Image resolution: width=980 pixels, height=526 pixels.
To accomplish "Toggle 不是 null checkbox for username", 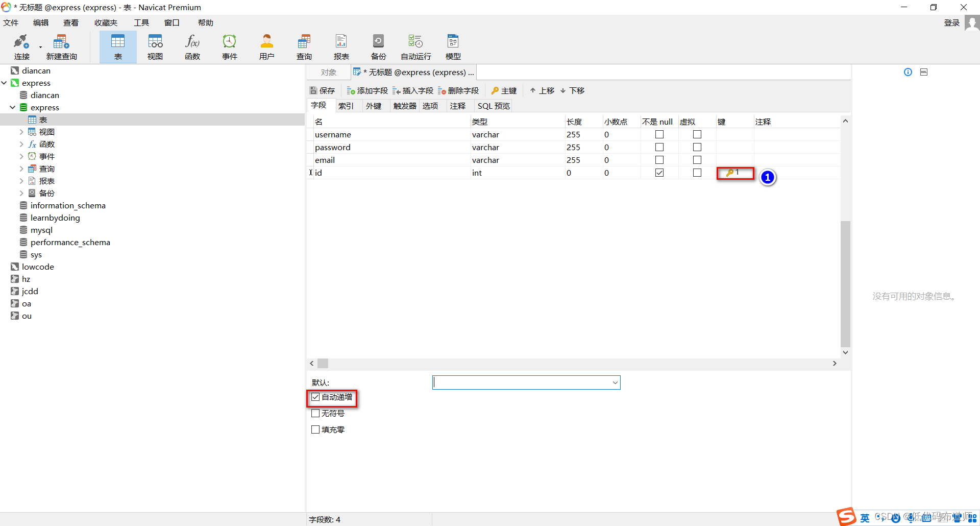I will [659, 134].
